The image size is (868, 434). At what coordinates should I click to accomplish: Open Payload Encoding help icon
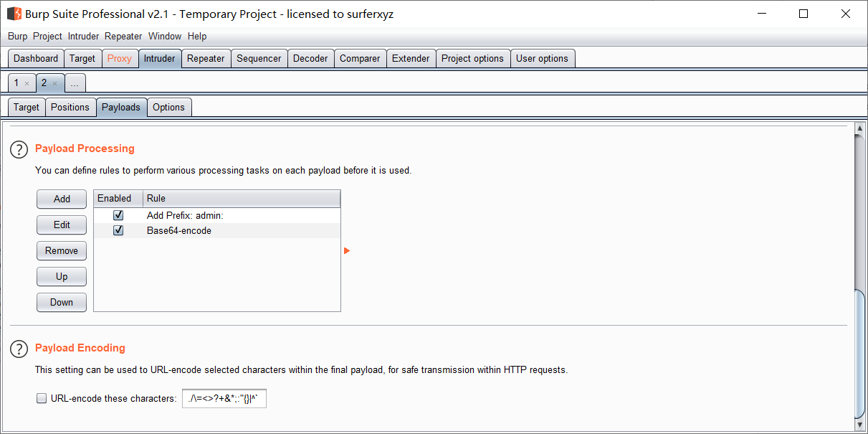(x=19, y=349)
